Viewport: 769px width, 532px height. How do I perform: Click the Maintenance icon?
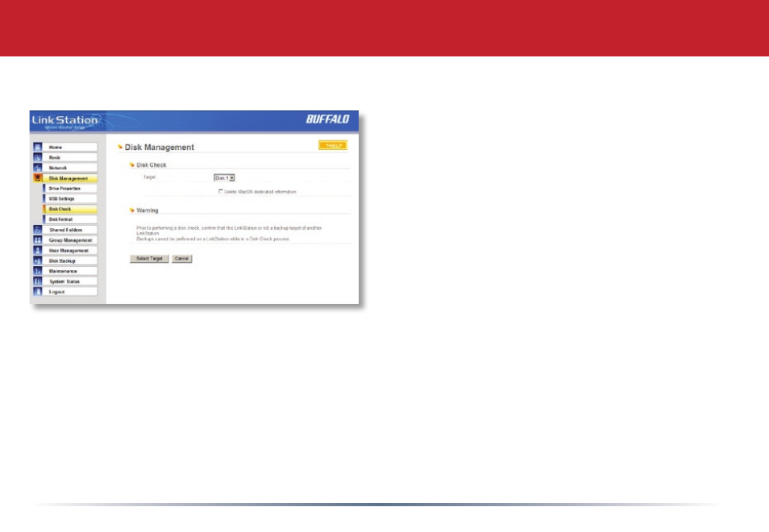37,271
